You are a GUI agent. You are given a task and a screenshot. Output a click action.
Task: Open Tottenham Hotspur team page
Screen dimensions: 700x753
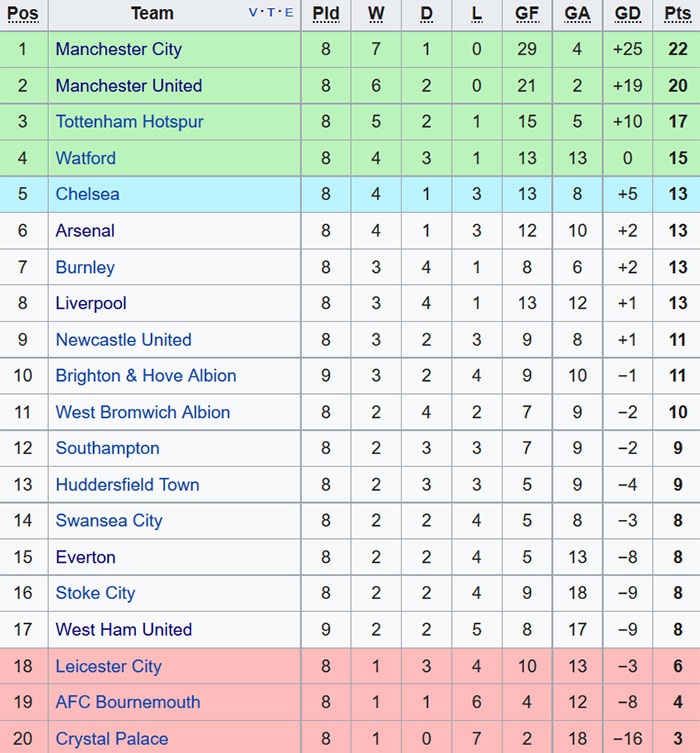tap(129, 122)
